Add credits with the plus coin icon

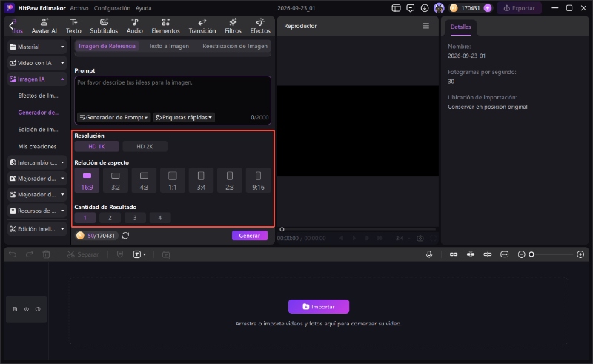(x=488, y=8)
